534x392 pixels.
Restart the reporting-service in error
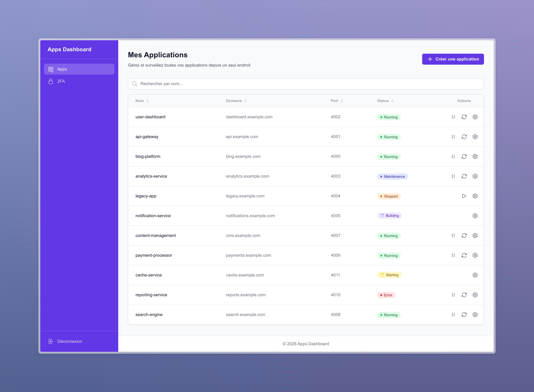(x=464, y=295)
